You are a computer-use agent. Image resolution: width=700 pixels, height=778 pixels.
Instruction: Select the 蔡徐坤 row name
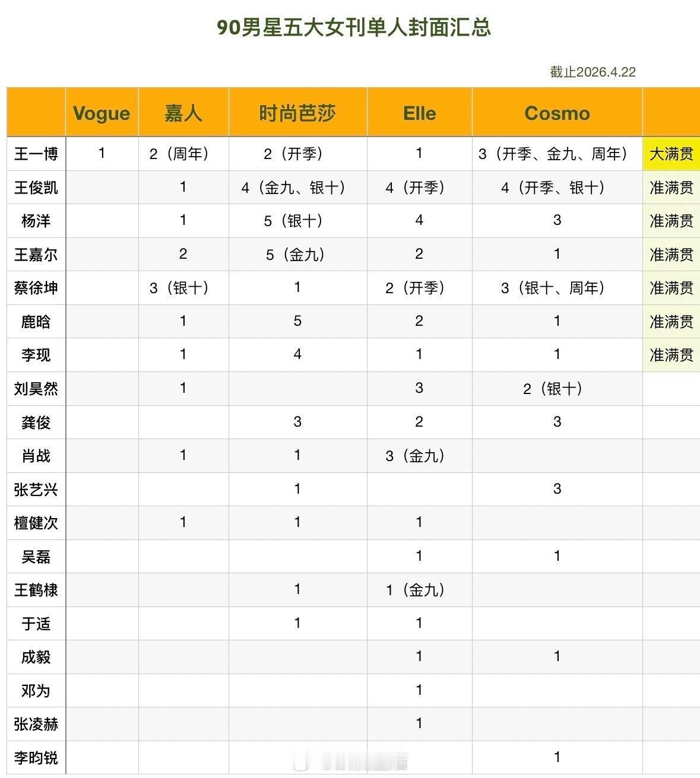click(x=36, y=288)
